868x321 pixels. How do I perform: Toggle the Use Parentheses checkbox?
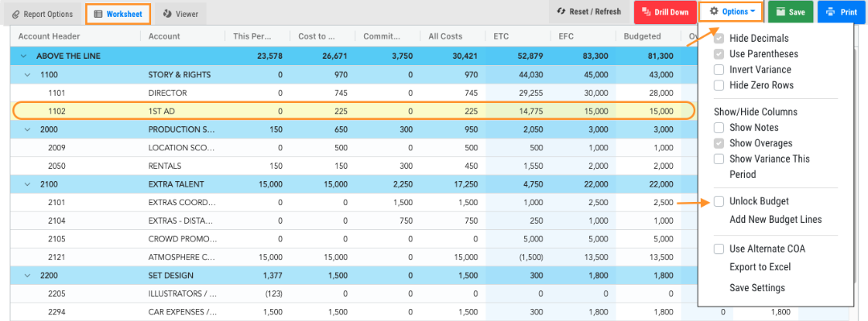coord(719,55)
